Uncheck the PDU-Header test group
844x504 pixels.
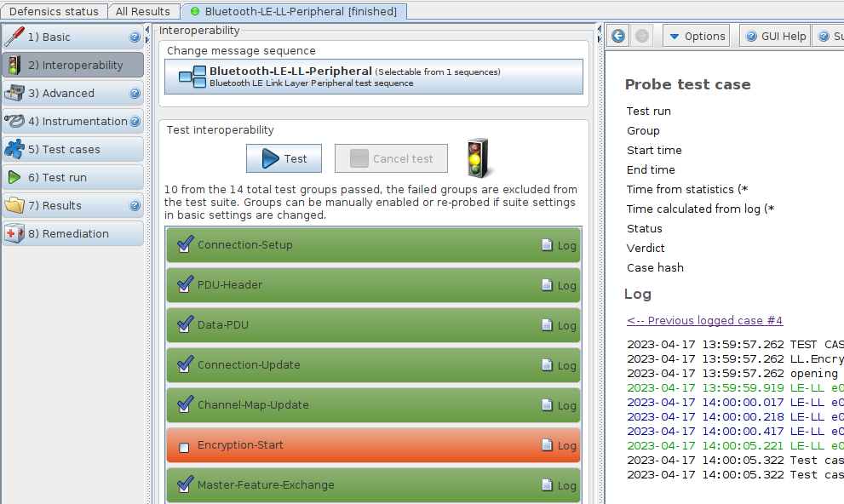tap(184, 285)
